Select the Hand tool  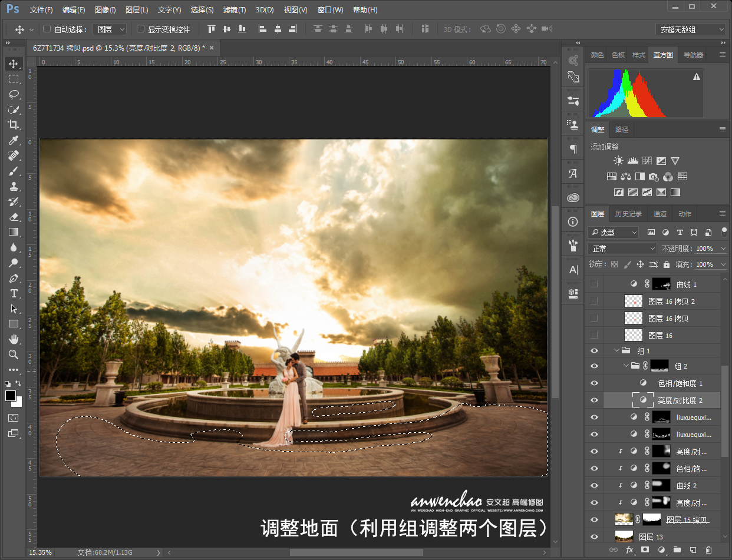(13, 339)
